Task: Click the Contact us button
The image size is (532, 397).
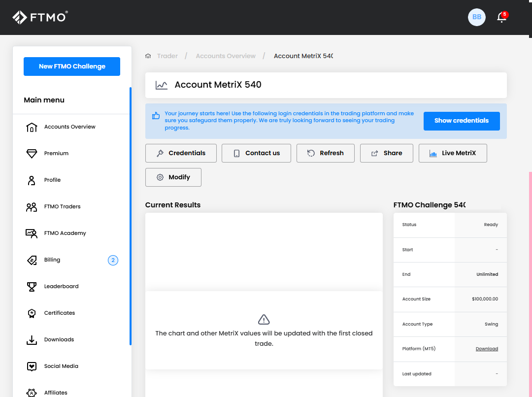Action: (x=256, y=153)
